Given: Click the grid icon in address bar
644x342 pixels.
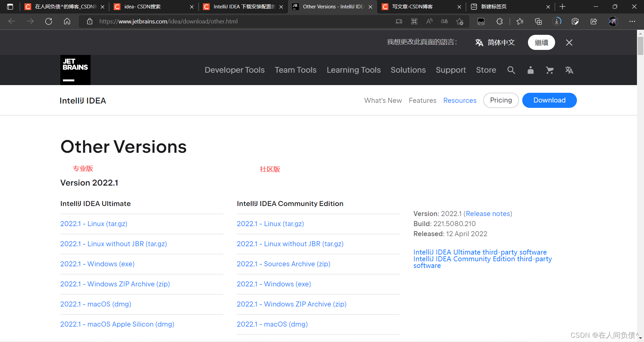Looking at the screenshot, I should [414, 21].
